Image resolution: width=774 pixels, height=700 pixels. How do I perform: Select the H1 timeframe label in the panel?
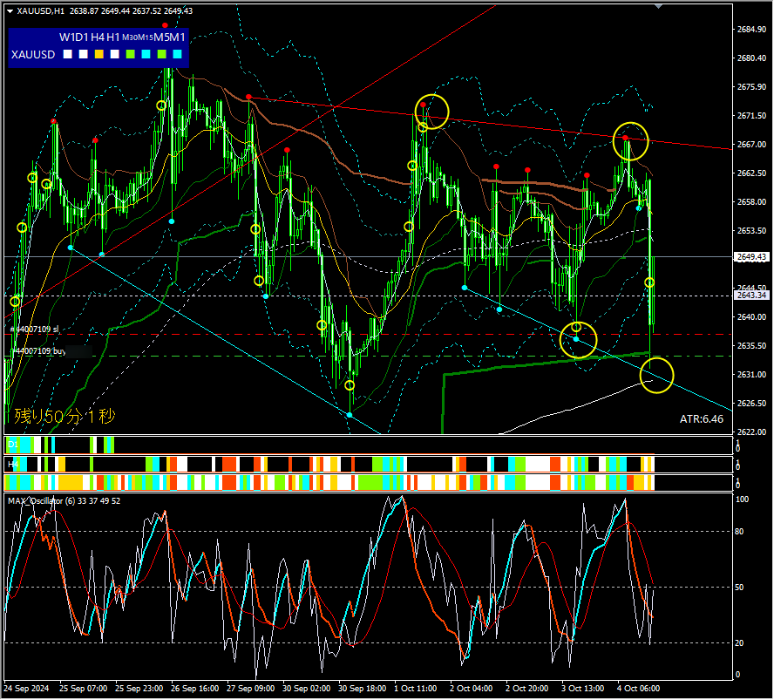tap(113, 37)
